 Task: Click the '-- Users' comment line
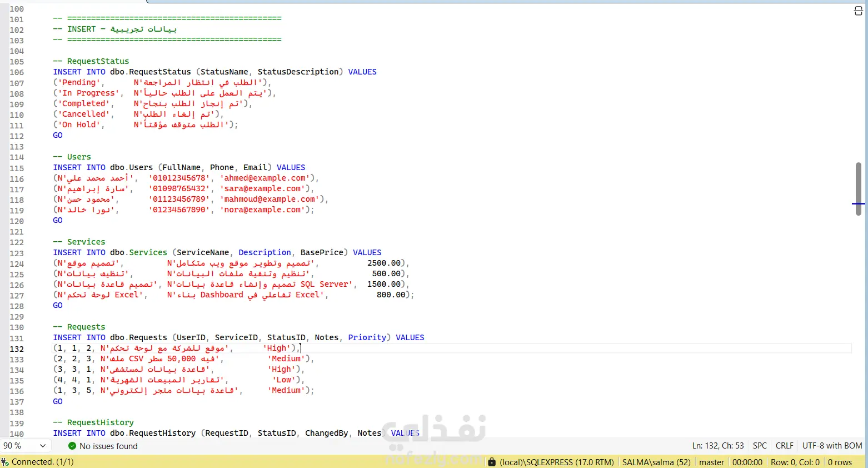coord(72,157)
